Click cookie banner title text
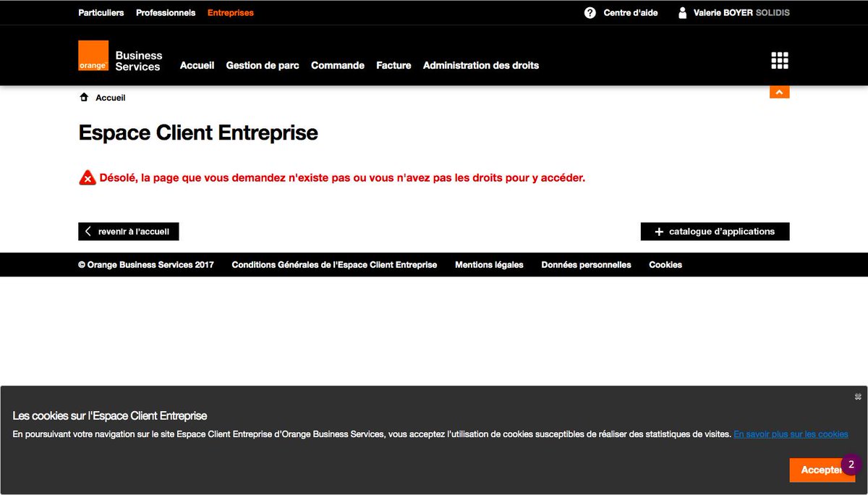Screen dimensions: 868x495 point(110,415)
